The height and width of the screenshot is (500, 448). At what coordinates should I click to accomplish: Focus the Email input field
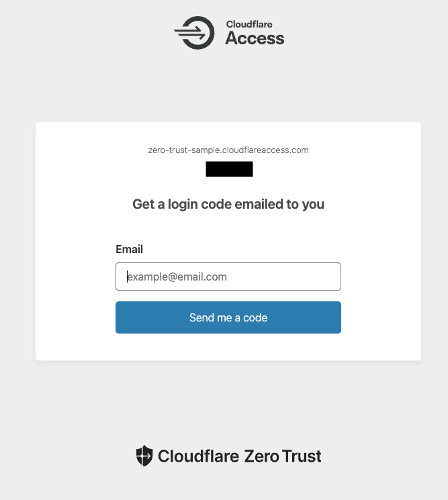coord(228,277)
